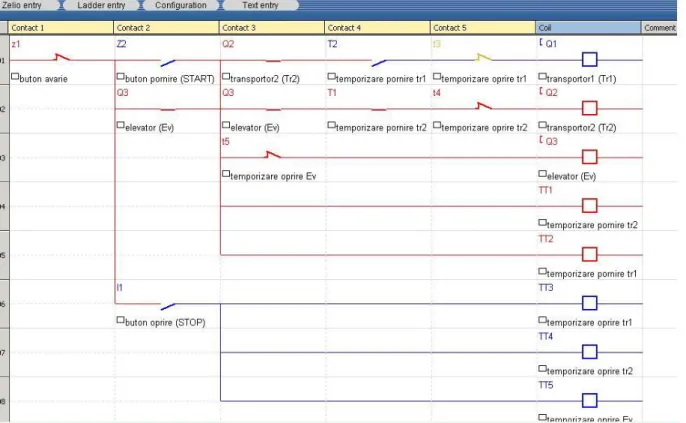Tick 'transportor2 (Tr2)' checkbox in Coil column
Image resolution: width=686 pixels, height=423 pixels.
[542, 125]
